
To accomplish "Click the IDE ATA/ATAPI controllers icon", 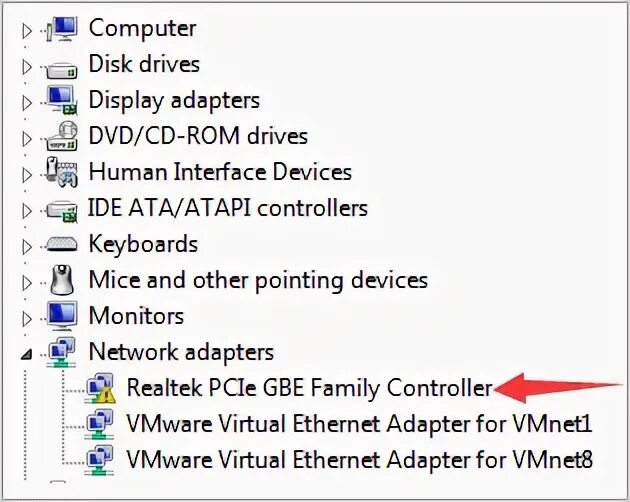I will coord(61,209).
